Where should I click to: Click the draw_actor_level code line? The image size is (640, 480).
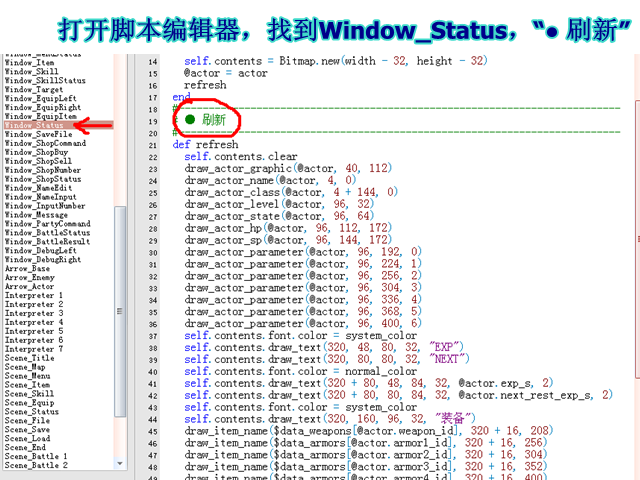pyautogui.click(x=279, y=204)
